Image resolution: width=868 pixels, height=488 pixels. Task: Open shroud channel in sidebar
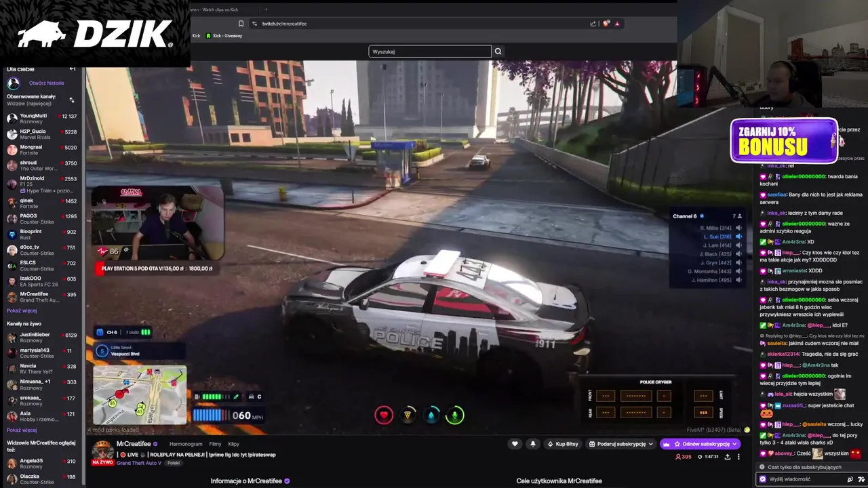(42, 165)
